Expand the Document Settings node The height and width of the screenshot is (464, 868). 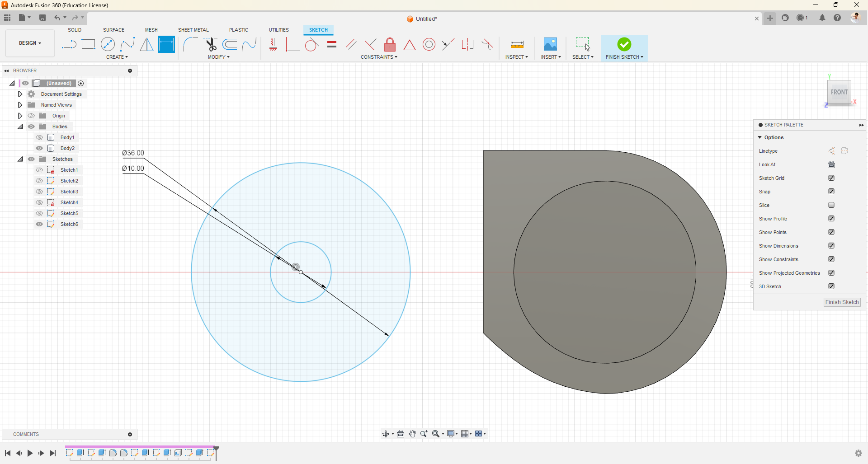point(20,94)
